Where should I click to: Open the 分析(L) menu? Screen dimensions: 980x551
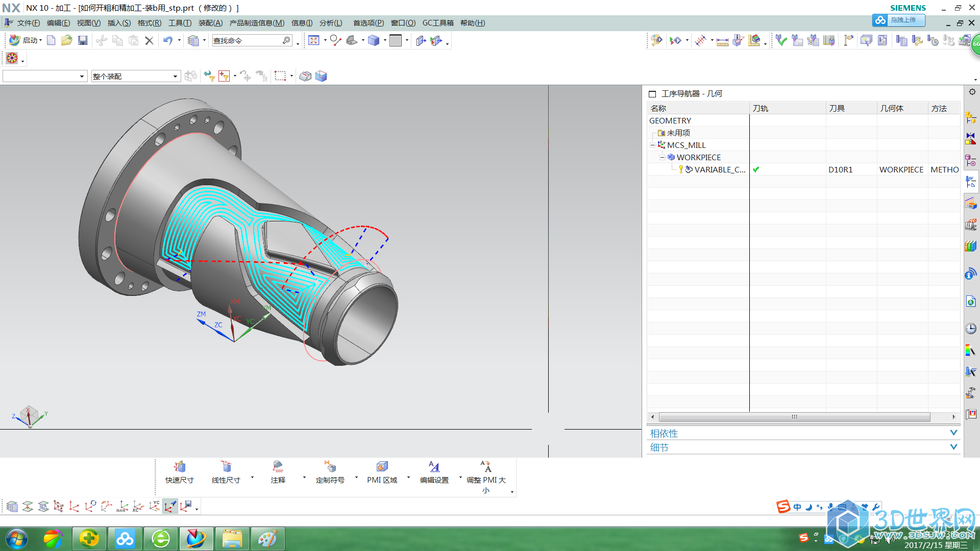tap(331, 23)
